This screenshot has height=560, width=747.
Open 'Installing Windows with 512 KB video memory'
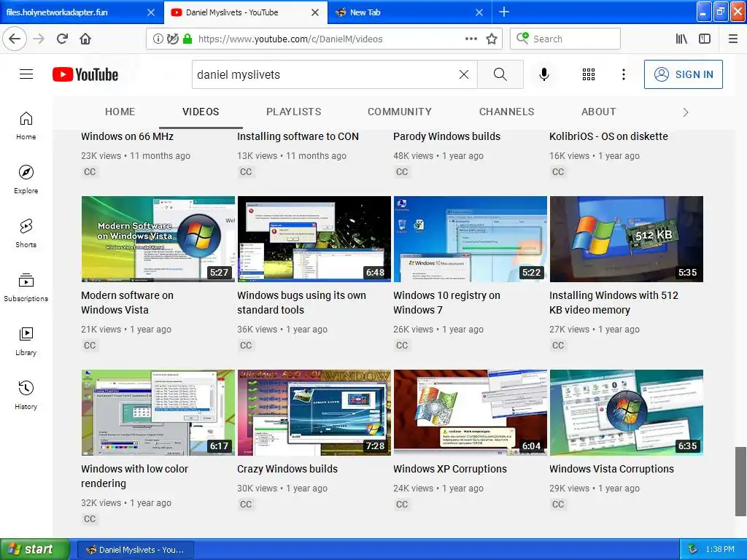click(614, 303)
